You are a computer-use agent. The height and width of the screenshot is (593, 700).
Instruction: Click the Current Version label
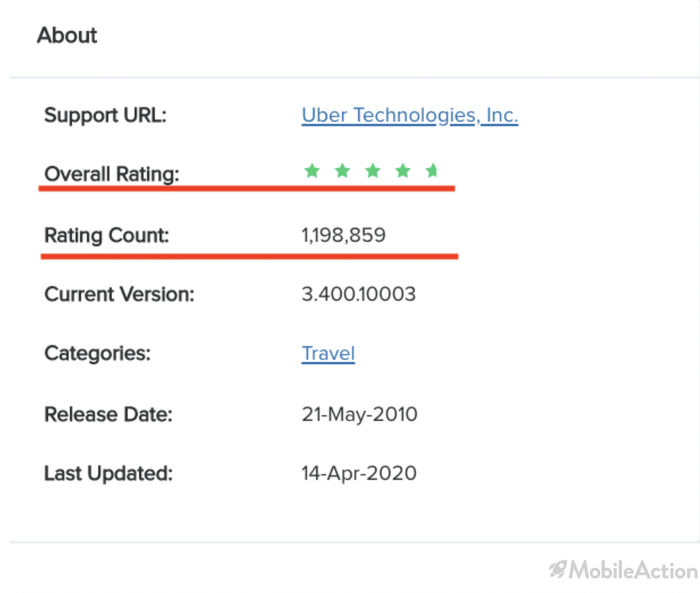tap(119, 294)
